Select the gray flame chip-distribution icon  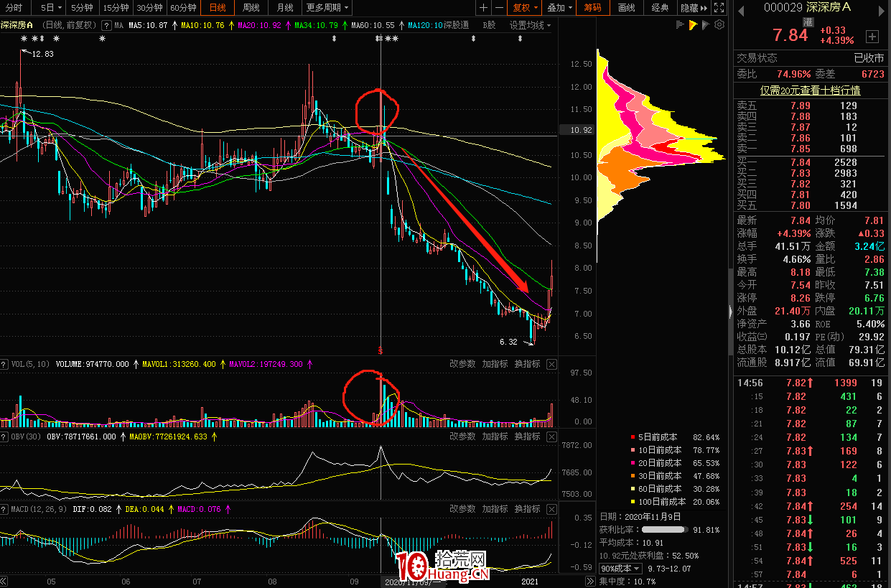point(706,25)
